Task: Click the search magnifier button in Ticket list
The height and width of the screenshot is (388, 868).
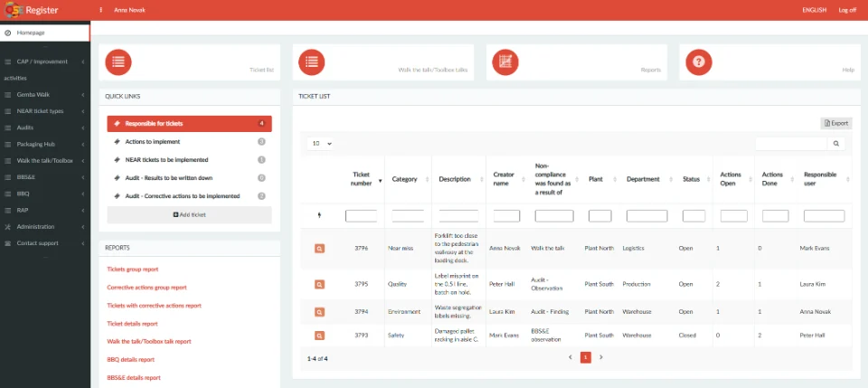Action: point(835,144)
